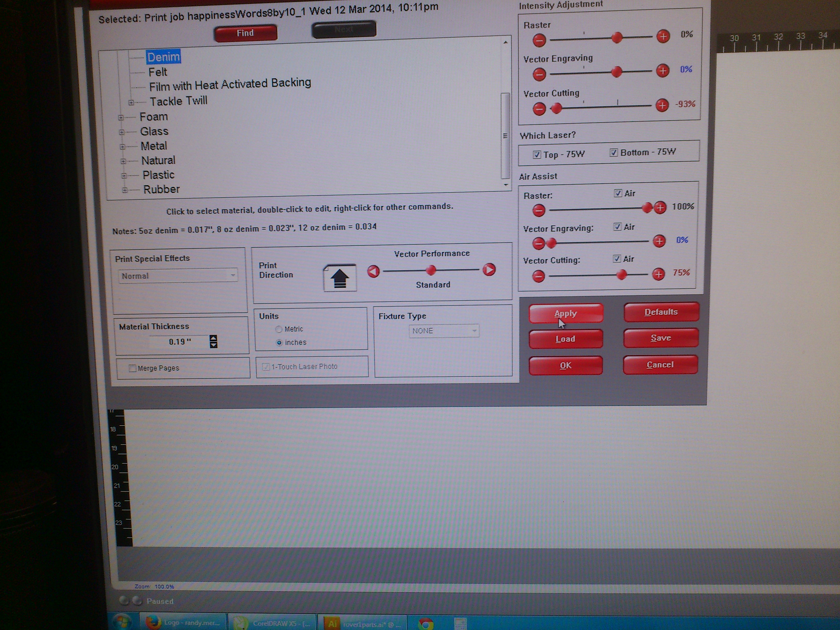The image size is (840, 630).
Task: Click the Save button
Action: pyautogui.click(x=661, y=338)
